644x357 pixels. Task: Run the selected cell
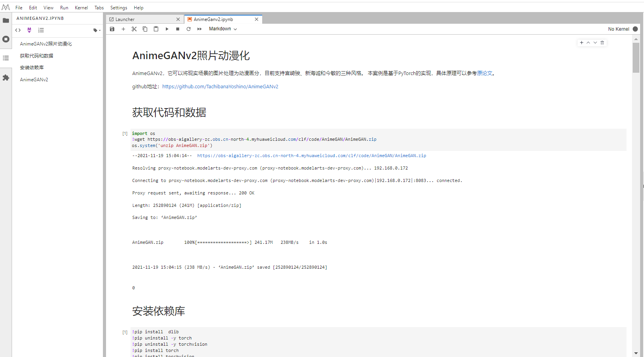tap(167, 29)
